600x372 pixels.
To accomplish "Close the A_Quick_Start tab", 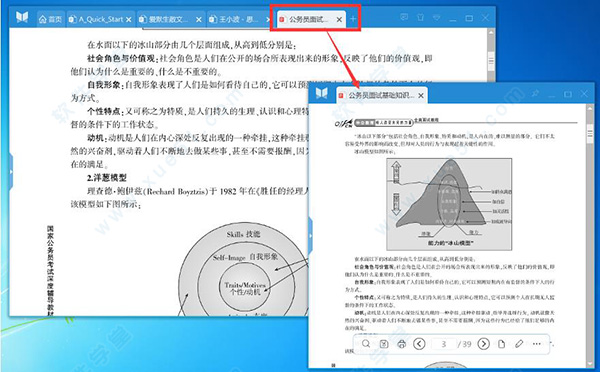I will coord(129,20).
